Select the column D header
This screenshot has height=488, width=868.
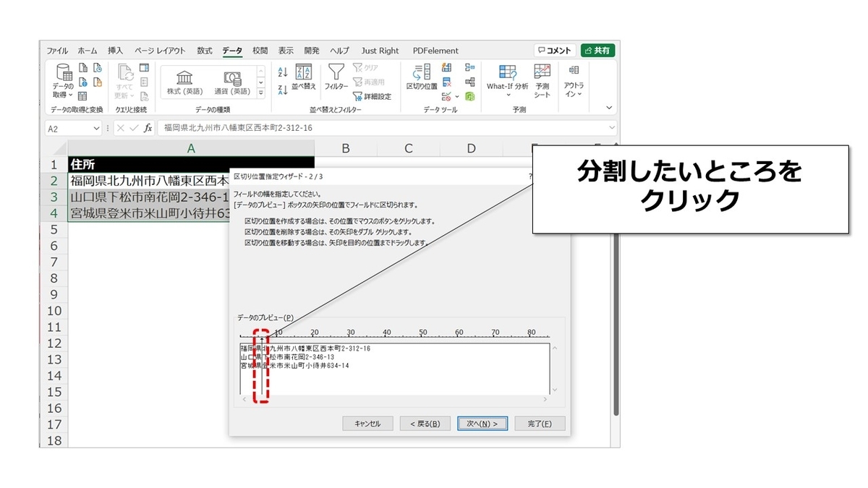472,148
